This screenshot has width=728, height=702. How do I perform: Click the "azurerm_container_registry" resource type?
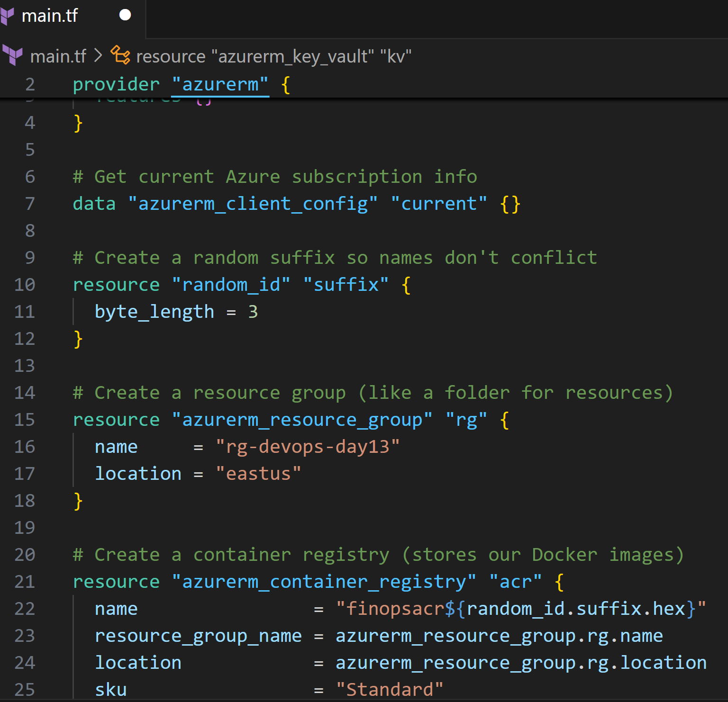point(324,582)
